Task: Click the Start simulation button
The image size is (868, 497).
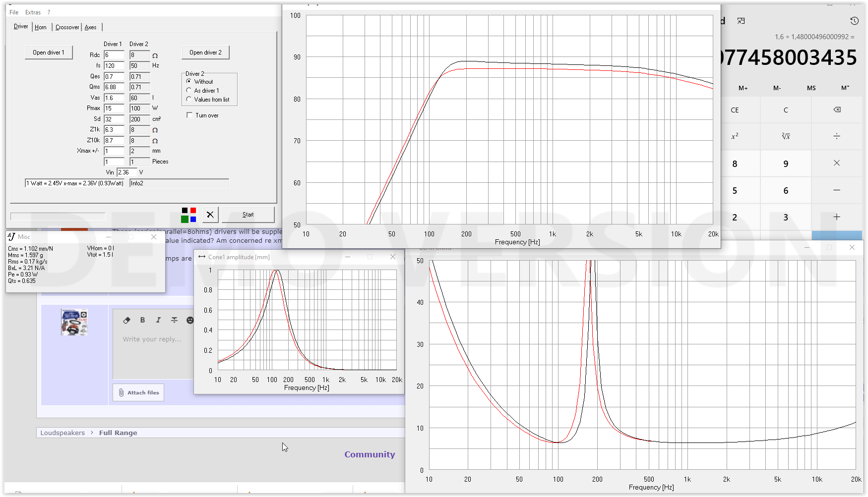Action: pos(248,215)
